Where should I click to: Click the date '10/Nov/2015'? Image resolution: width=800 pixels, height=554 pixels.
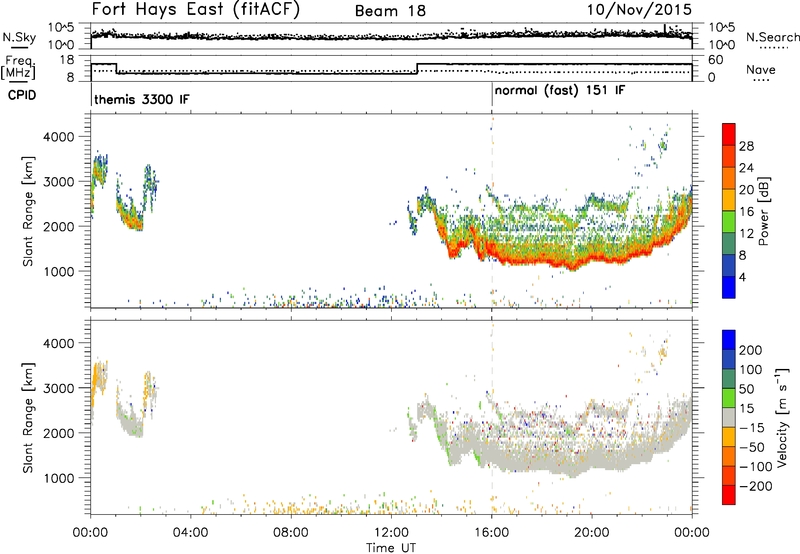(639, 9)
